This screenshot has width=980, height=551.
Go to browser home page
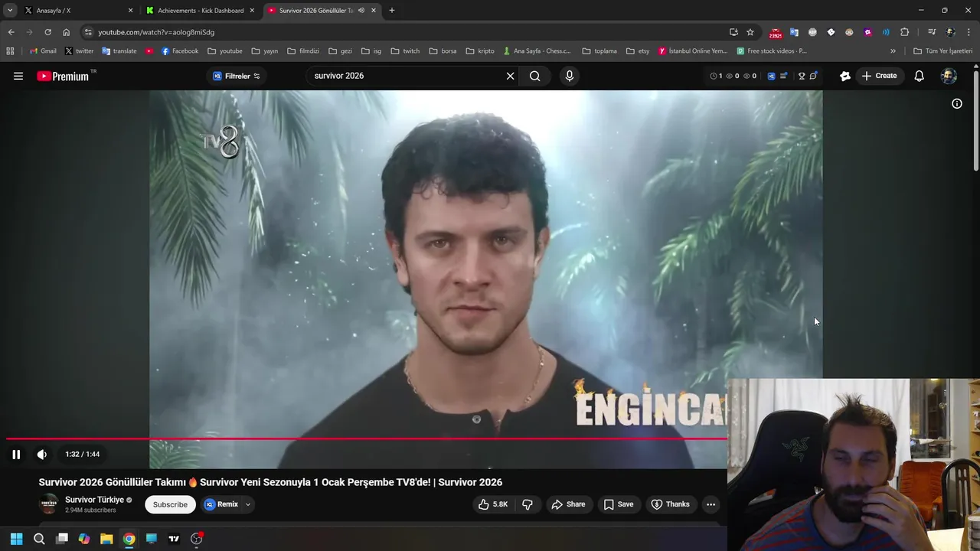pyautogui.click(x=67, y=32)
